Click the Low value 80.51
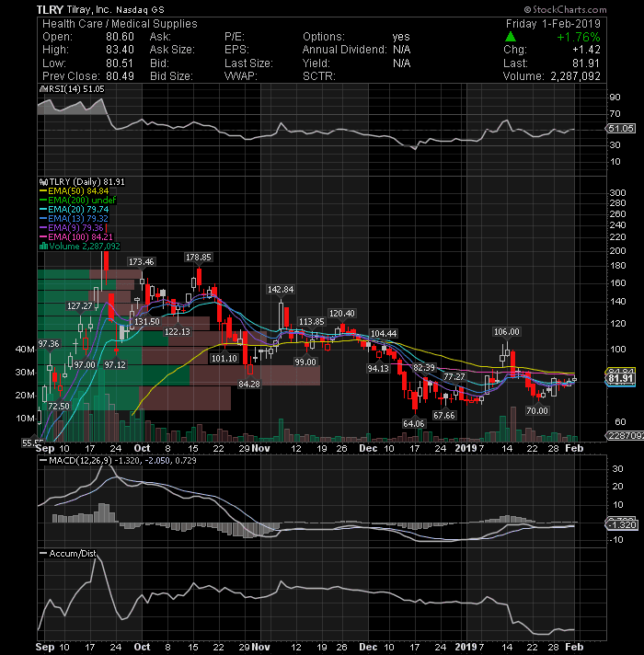Image resolution: width=644 pixels, height=655 pixels. tap(120, 63)
